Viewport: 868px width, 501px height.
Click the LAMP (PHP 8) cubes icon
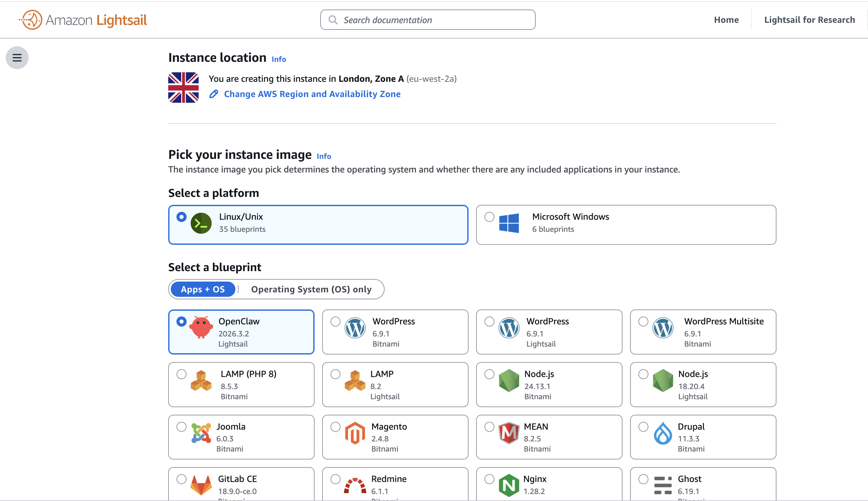(x=201, y=381)
